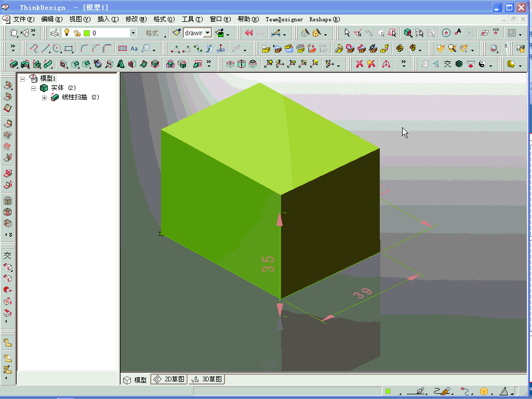
Task: Switch to the 2D草图 tab
Action: [x=169, y=379]
